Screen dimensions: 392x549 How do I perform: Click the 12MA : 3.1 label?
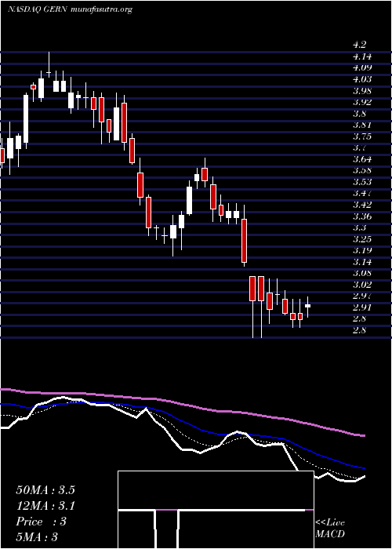[x=45, y=506]
